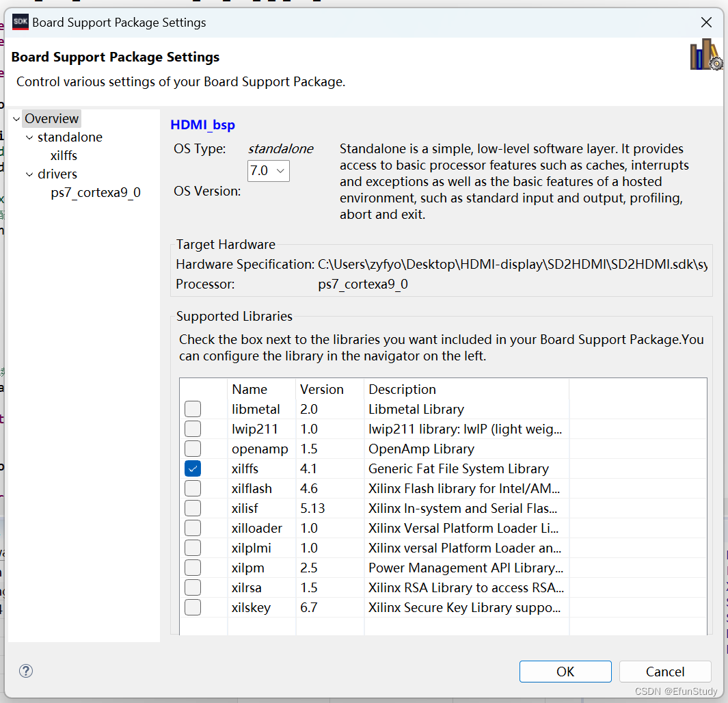Screen dimensions: 728x703
Task: Select drivers in the navigator tree
Action: 57,174
